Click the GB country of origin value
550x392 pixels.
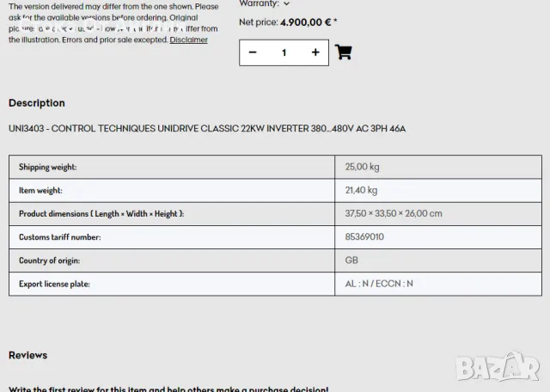point(351,260)
